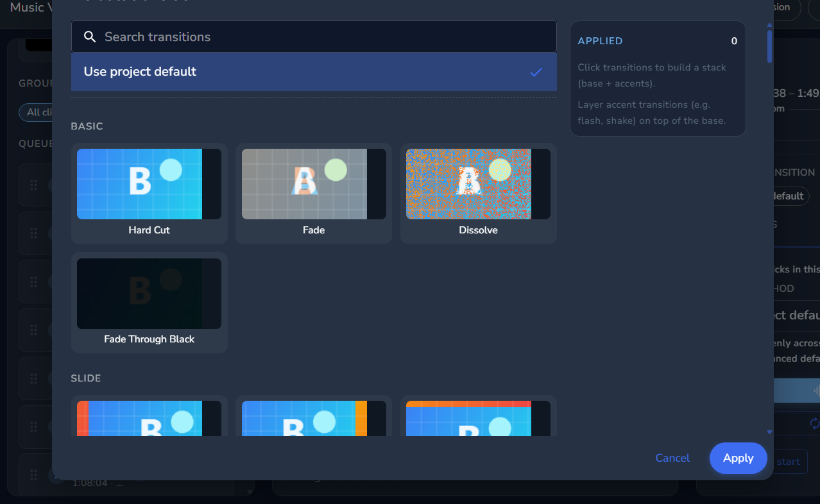The image size is (820, 504).
Task: Click the blue scrollbar thumb in dialog
Action: pos(769,46)
